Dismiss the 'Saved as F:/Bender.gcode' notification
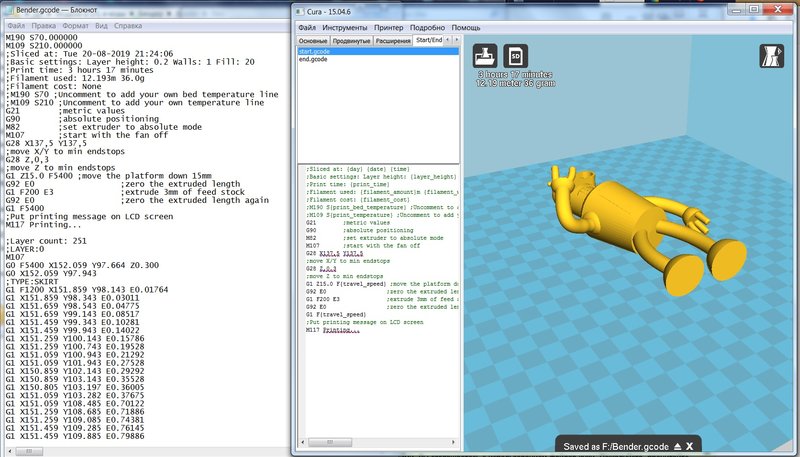 coord(690,445)
